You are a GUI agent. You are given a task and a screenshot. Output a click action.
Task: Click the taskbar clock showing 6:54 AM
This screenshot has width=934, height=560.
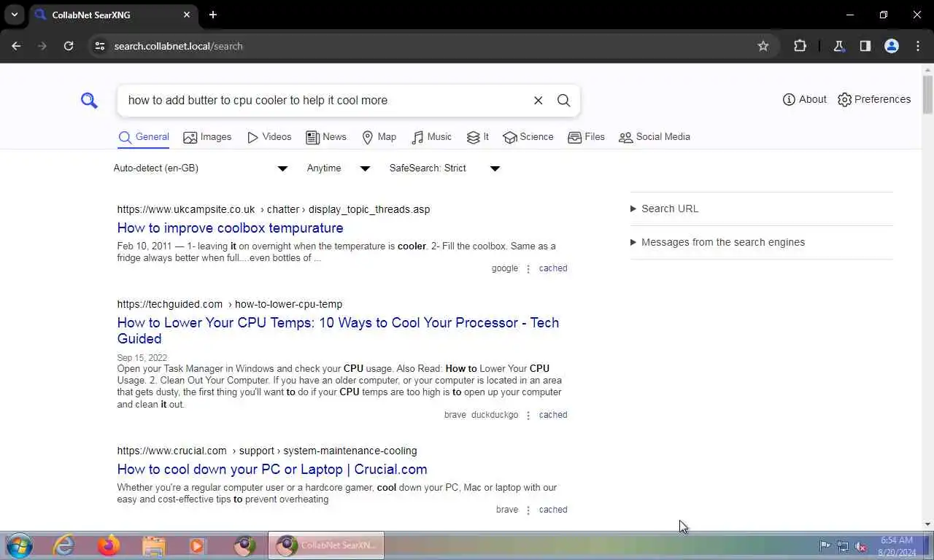[x=897, y=546]
